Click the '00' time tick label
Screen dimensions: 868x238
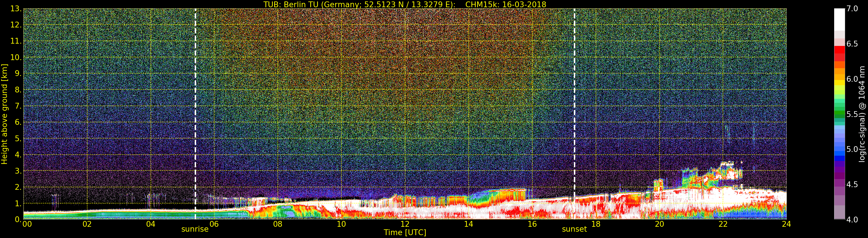27,224
